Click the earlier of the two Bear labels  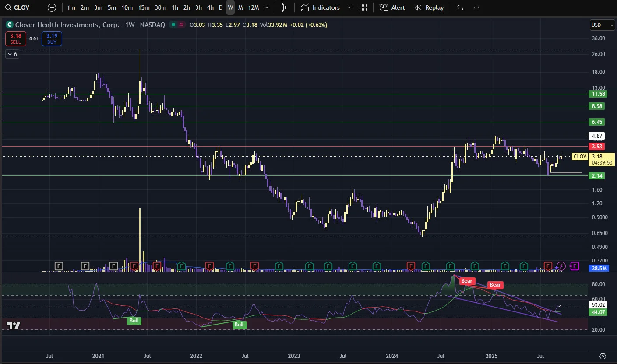[467, 281]
